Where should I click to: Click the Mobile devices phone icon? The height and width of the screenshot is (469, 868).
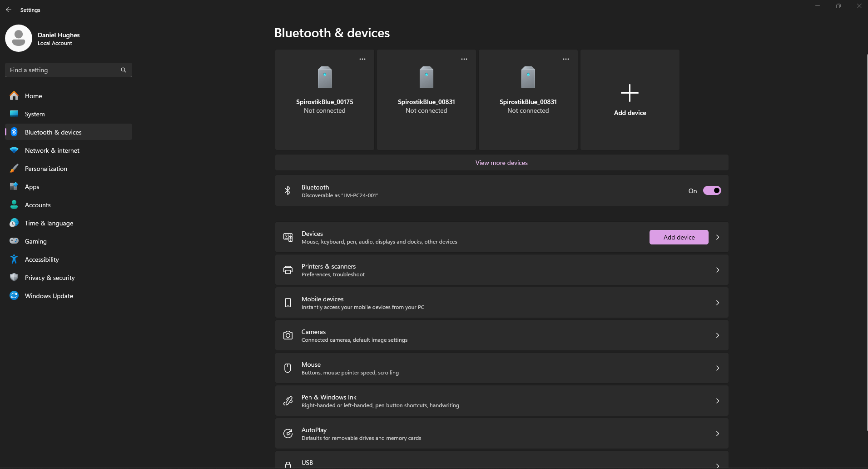click(288, 303)
